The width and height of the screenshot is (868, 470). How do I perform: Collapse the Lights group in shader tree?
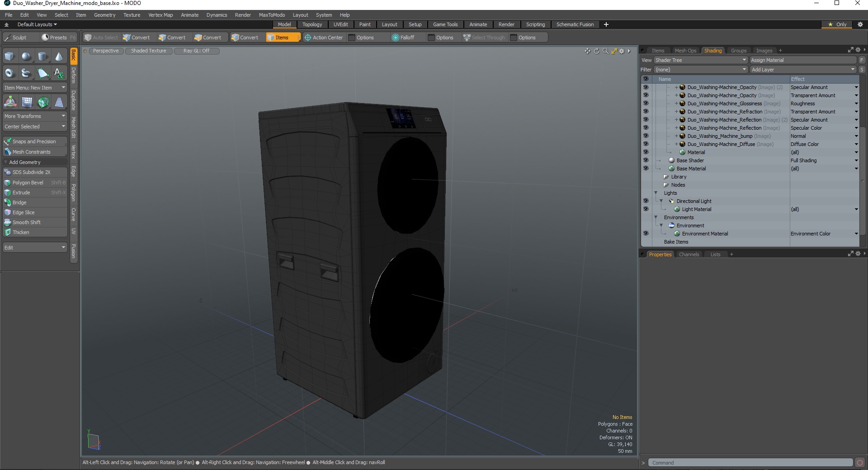[x=656, y=193]
